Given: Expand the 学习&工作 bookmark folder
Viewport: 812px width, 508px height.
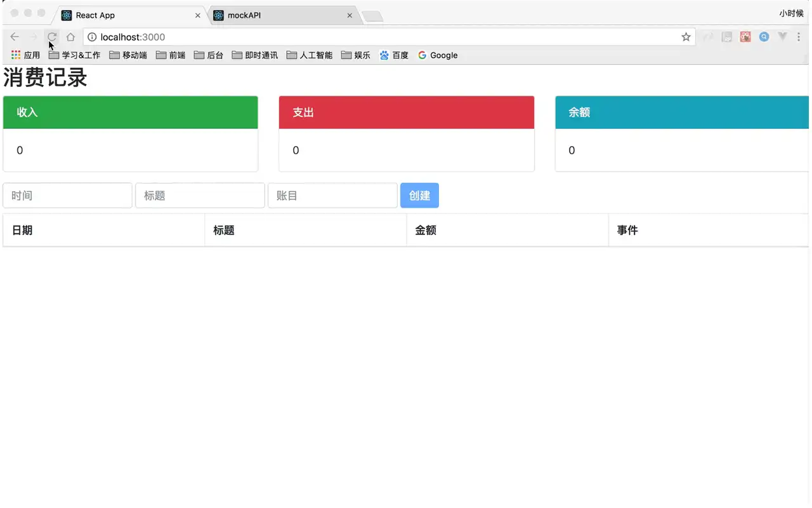Looking at the screenshot, I should point(74,55).
